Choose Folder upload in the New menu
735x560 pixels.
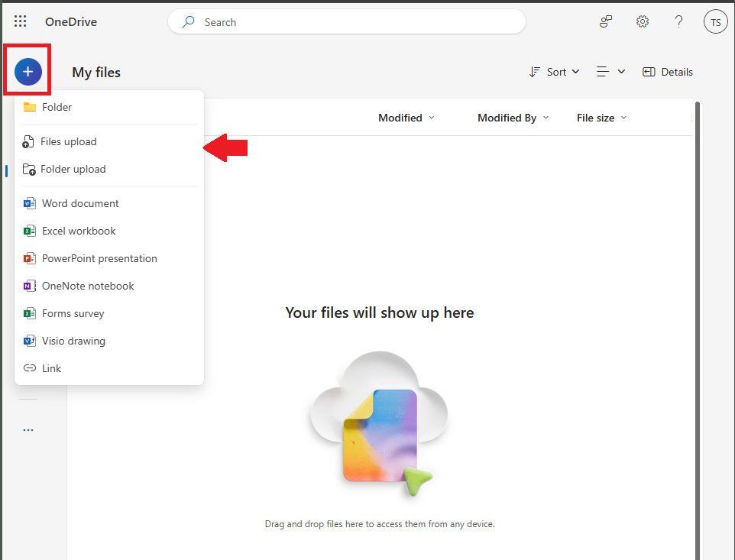[x=74, y=169]
